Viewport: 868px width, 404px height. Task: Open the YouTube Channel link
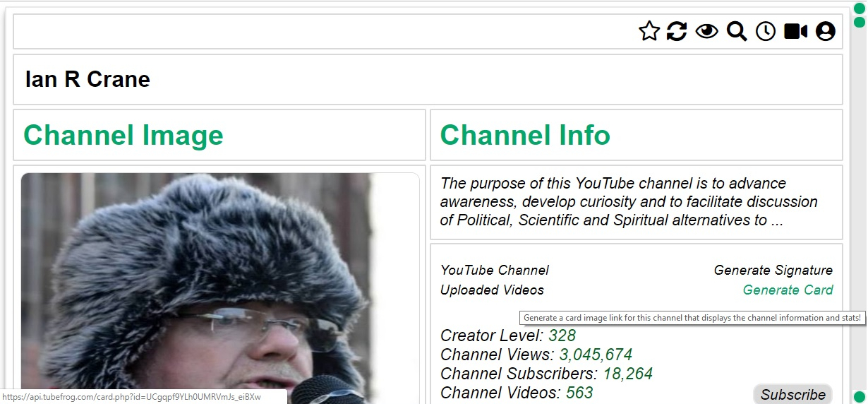(495, 271)
